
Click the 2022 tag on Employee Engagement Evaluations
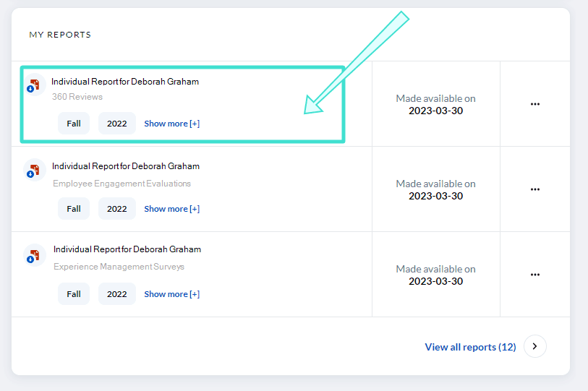pos(116,209)
